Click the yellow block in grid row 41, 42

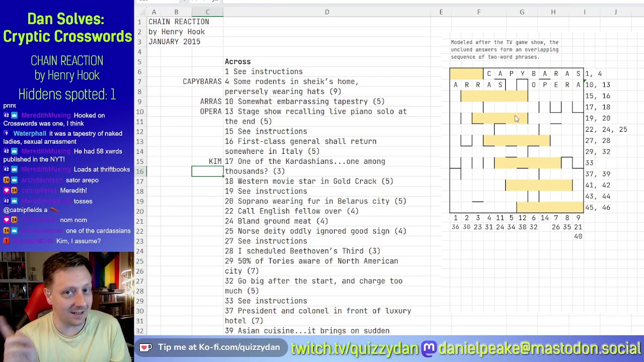pos(539,185)
